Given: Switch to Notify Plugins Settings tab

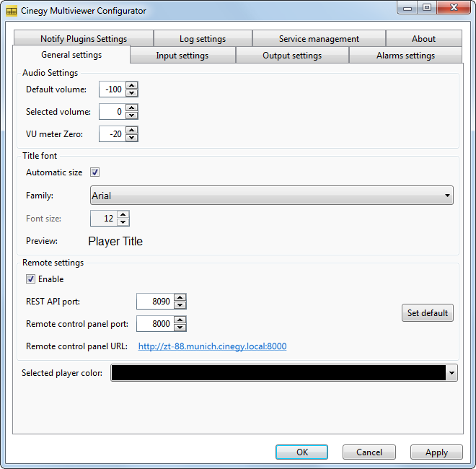Looking at the screenshot, I should (84, 38).
